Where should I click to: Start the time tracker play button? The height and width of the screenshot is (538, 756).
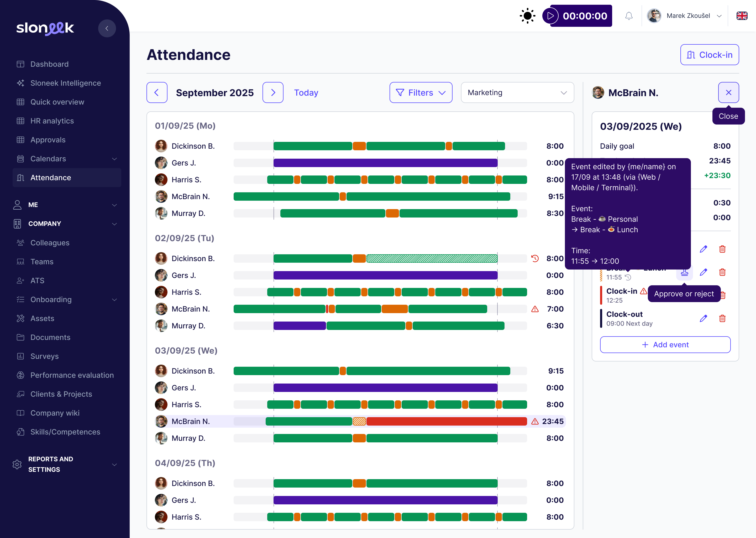(x=550, y=16)
